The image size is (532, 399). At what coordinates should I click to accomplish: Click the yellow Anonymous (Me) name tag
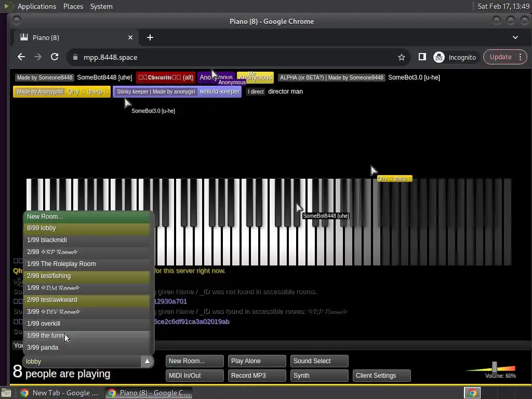(255, 77)
